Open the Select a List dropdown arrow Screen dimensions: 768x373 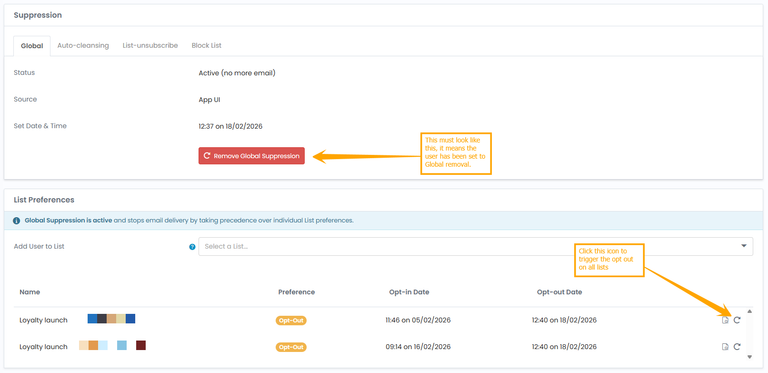click(744, 246)
